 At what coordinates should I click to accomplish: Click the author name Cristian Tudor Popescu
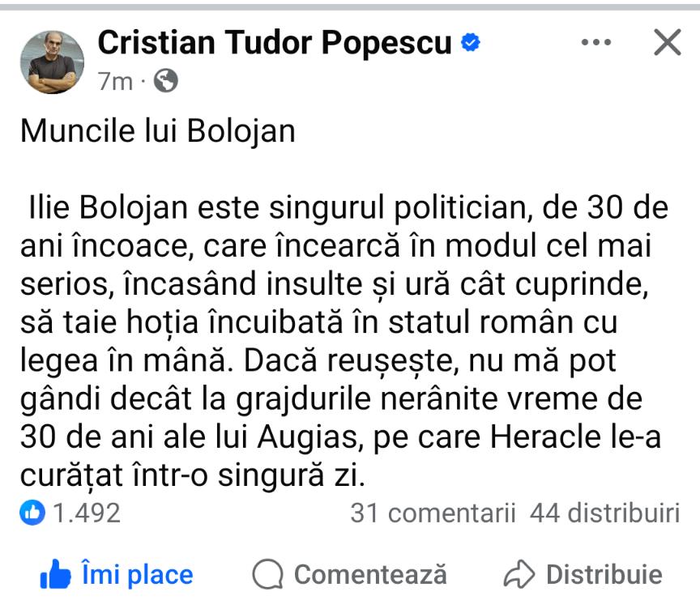(x=275, y=43)
